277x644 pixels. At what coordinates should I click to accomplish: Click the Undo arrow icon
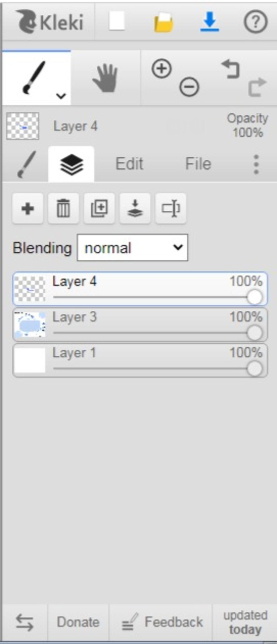(x=230, y=69)
